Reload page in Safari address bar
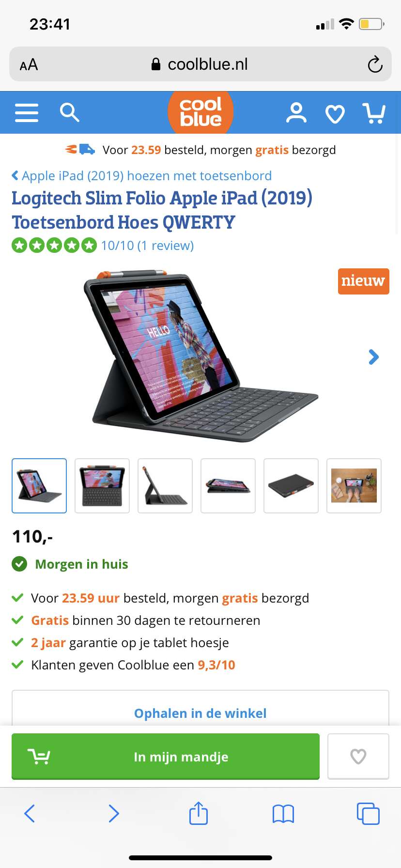 pyautogui.click(x=375, y=64)
